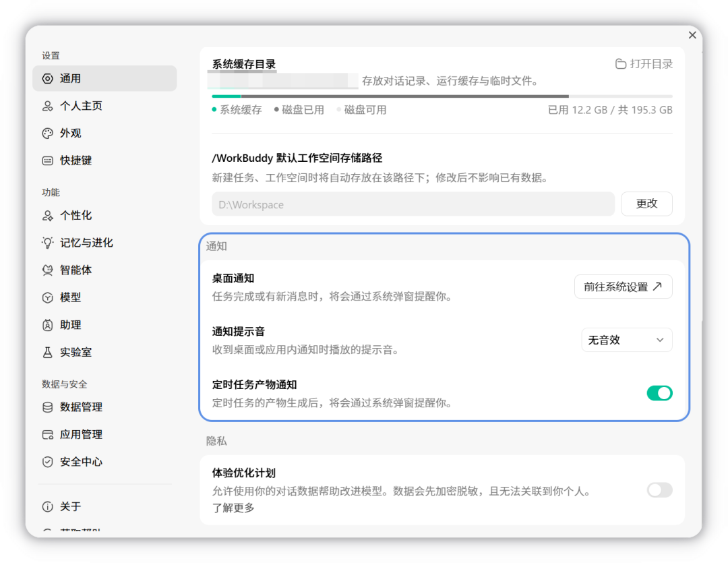Screen dimensions: 728x563
Task: Open 智能体 sidebar entry
Action: [x=104, y=270]
